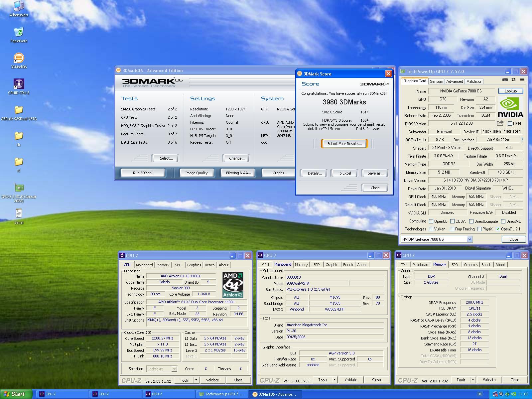
Task: Toggle DirectML checkbox
Action: (x=503, y=221)
